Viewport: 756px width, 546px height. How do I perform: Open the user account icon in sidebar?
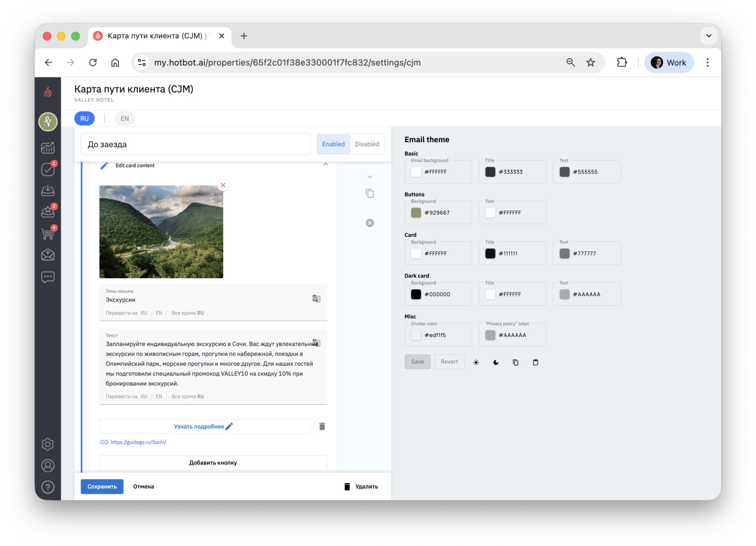48,465
